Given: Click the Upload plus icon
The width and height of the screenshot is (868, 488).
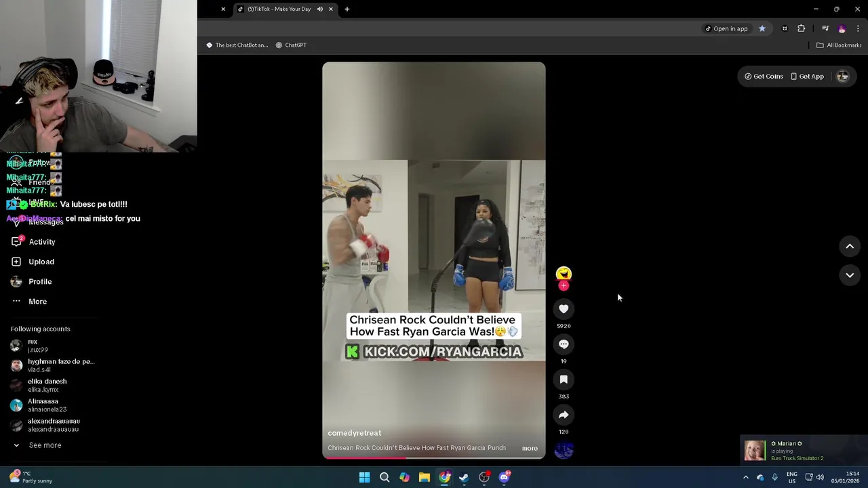Looking at the screenshot, I should click(x=16, y=262).
